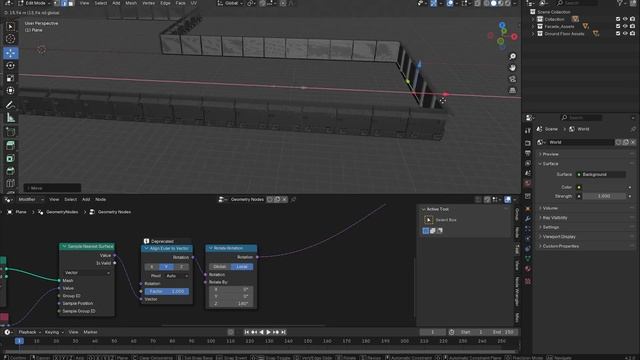Open the Modifiers wrench properties tab
640x360 pixels.
click(x=528, y=219)
